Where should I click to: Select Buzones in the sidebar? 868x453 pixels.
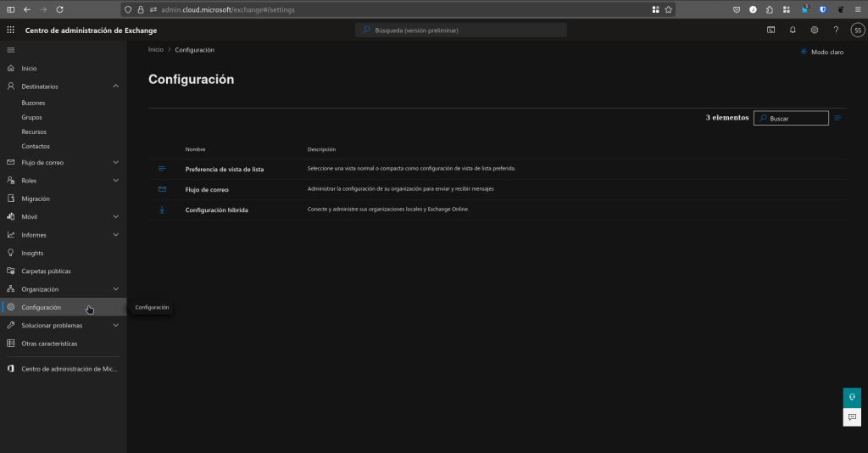[33, 103]
